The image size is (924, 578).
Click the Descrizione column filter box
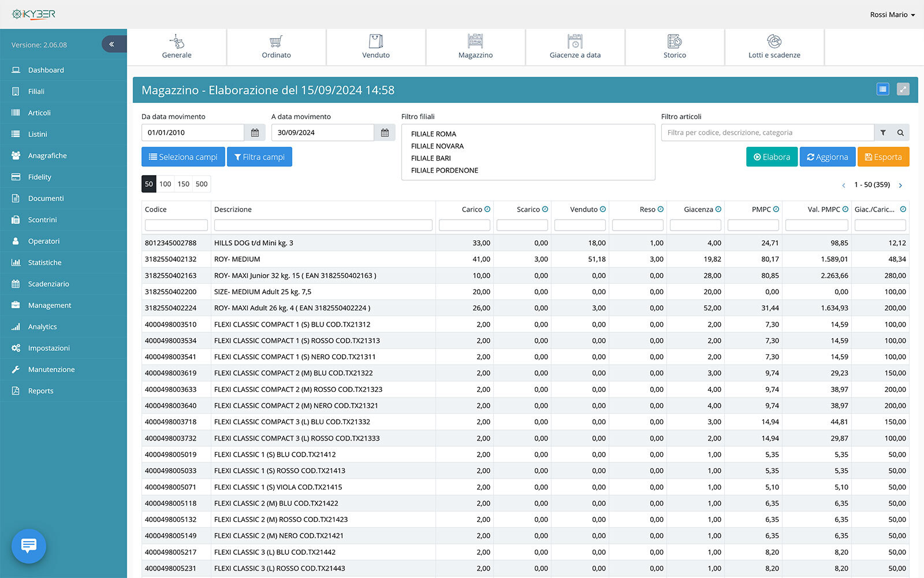click(x=323, y=225)
